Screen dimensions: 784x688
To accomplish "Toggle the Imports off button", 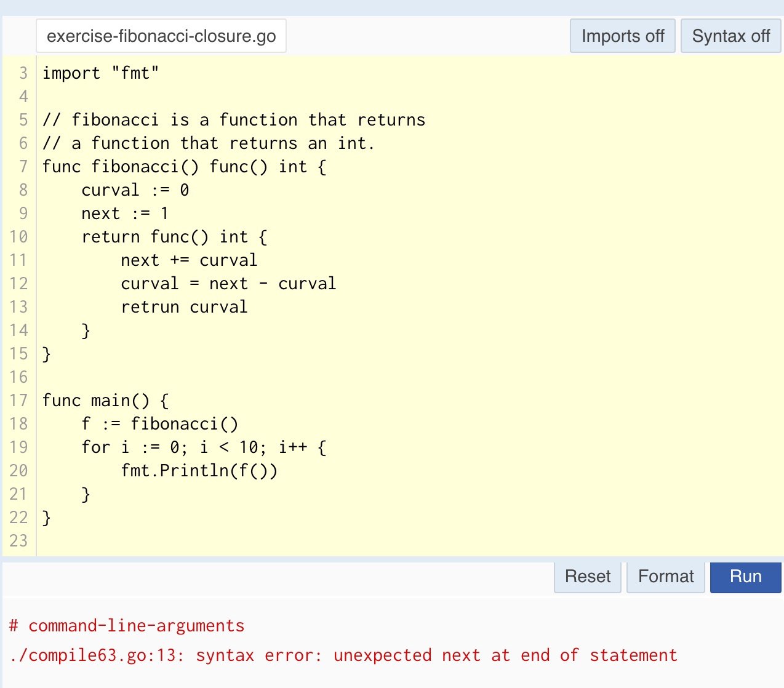I will (622, 36).
